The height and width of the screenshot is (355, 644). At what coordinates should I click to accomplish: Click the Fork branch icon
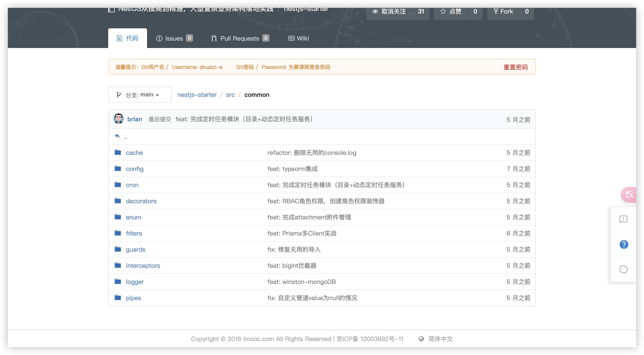coord(496,11)
